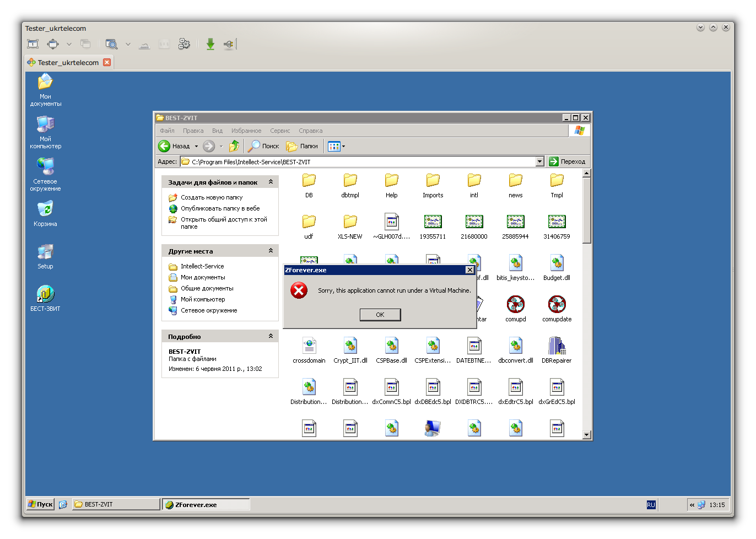Open the Сервис menu
Image resolution: width=756 pixels, height=539 pixels.
click(x=280, y=131)
